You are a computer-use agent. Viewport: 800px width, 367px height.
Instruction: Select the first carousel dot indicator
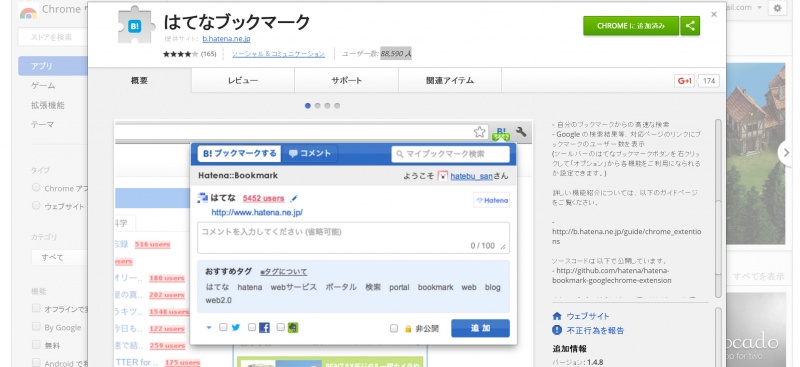pyautogui.click(x=308, y=106)
